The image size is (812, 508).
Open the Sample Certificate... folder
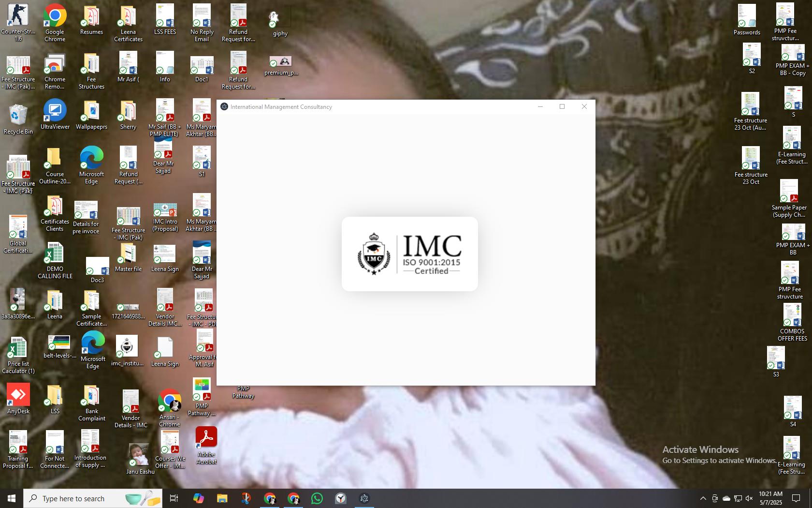tap(91, 308)
